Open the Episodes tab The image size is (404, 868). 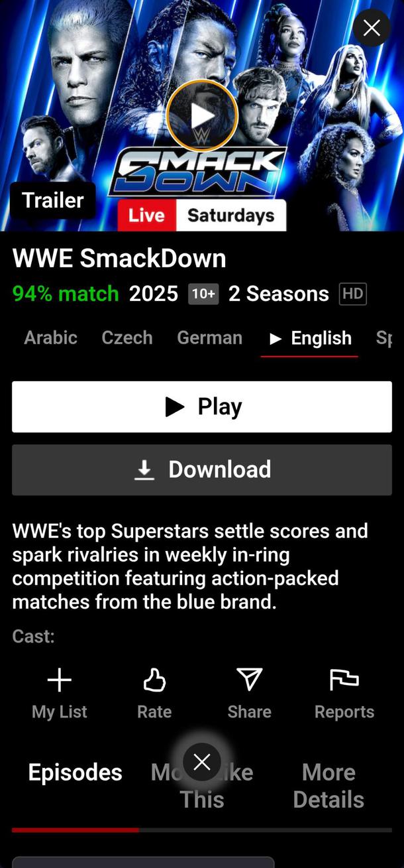point(76,773)
